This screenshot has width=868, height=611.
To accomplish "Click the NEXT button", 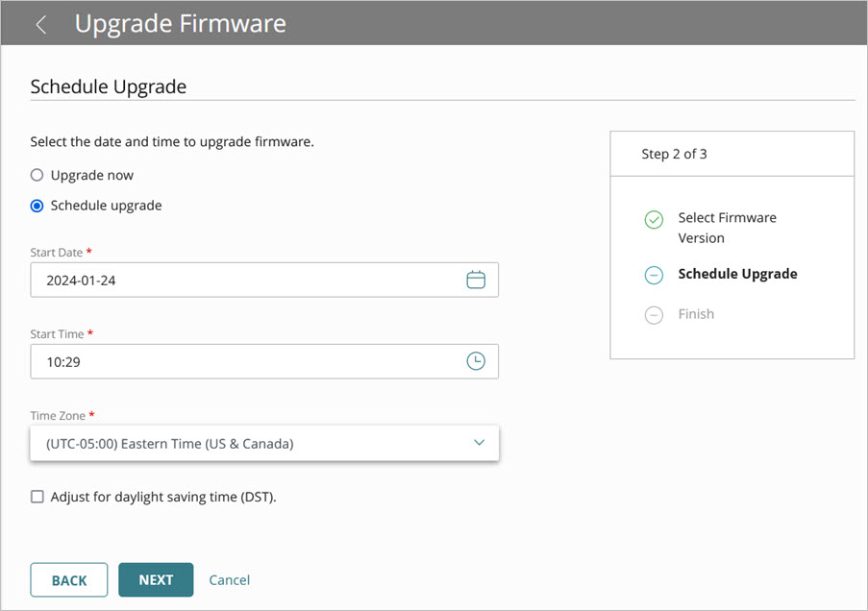I will (x=156, y=579).
